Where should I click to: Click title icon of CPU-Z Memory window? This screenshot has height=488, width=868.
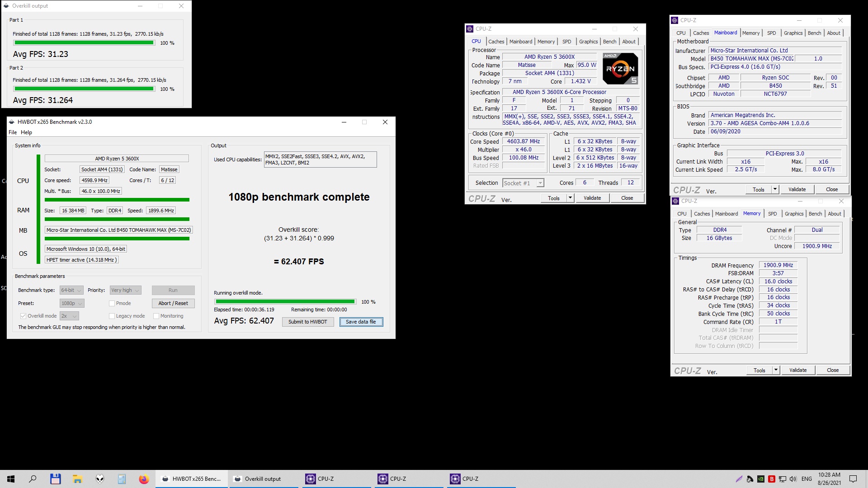(x=675, y=201)
